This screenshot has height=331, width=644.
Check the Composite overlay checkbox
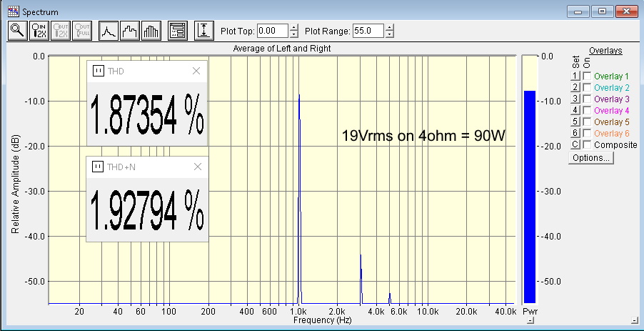click(x=587, y=144)
